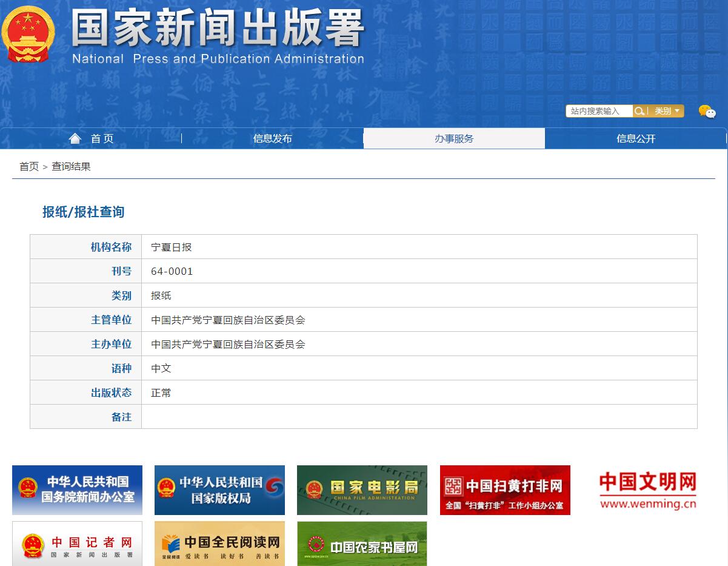Click the 语种 row label
Image resolution: width=728 pixels, height=566 pixels.
[121, 368]
